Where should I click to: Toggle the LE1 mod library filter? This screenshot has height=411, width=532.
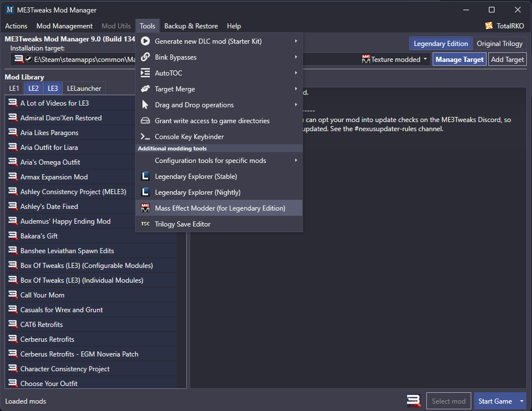tap(14, 89)
